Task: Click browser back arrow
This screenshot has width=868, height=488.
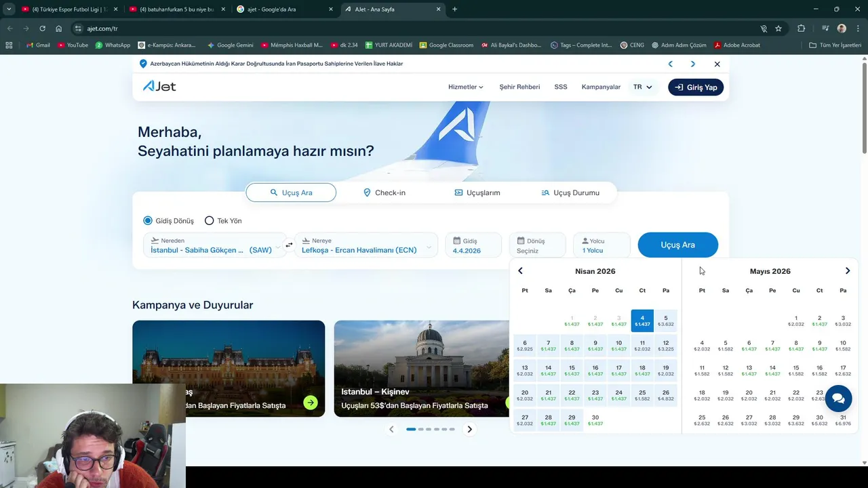Action: click(9, 28)
